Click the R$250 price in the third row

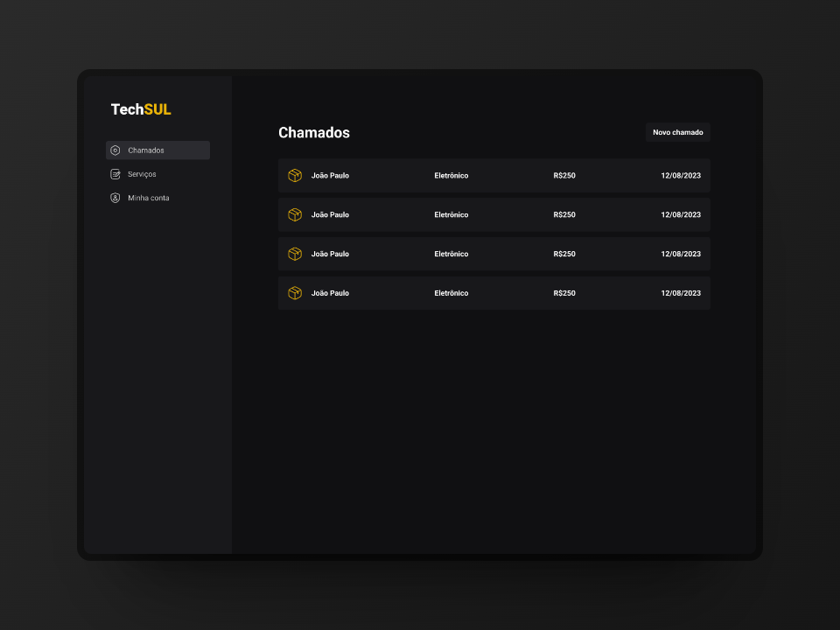pos(564,254)
